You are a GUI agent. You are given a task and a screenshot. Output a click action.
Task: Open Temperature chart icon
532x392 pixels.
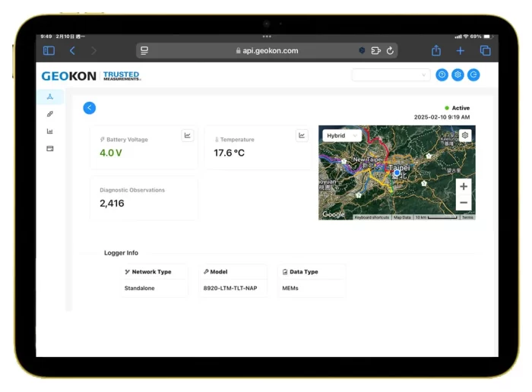[x=302, y=136]
